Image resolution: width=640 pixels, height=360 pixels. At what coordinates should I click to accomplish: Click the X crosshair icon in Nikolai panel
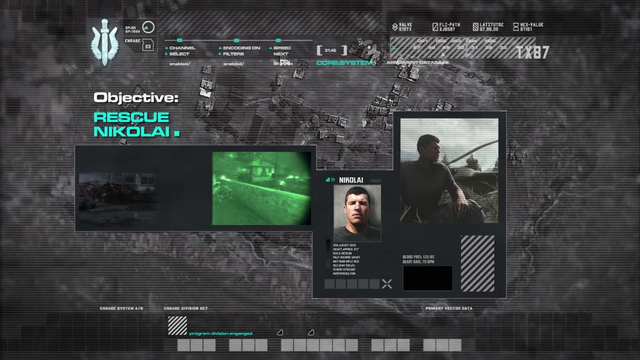point(387,284)
